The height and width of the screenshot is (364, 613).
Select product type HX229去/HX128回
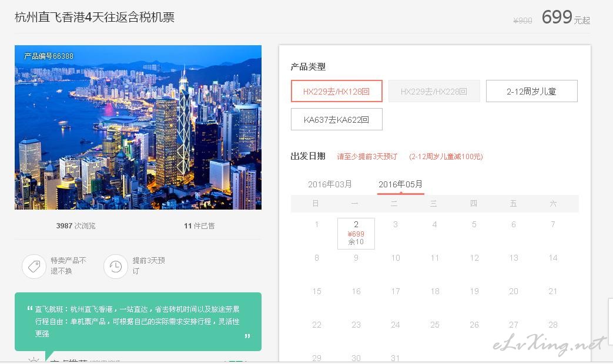coord(337,91)
